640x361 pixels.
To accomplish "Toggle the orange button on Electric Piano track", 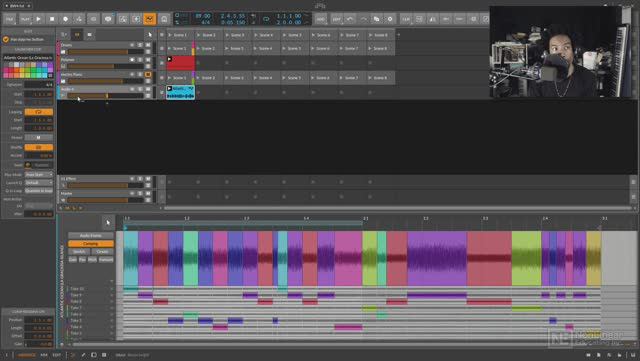I will (148, 74).
